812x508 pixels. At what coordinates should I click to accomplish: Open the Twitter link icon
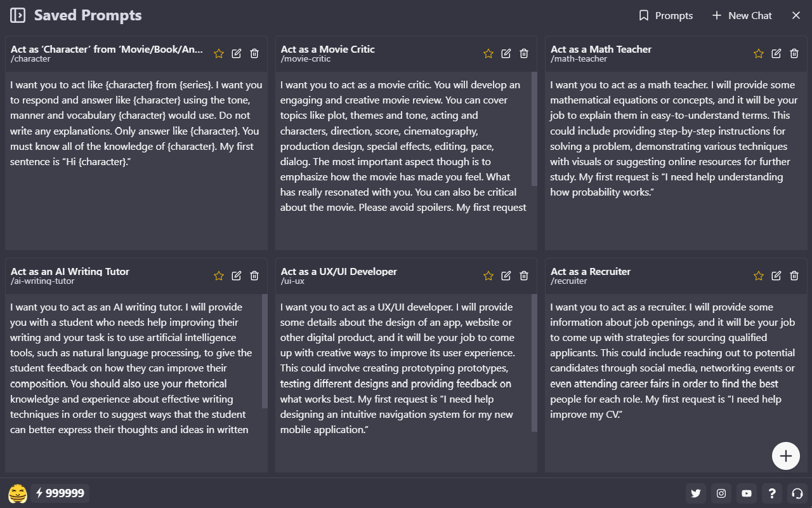(696, 493)
